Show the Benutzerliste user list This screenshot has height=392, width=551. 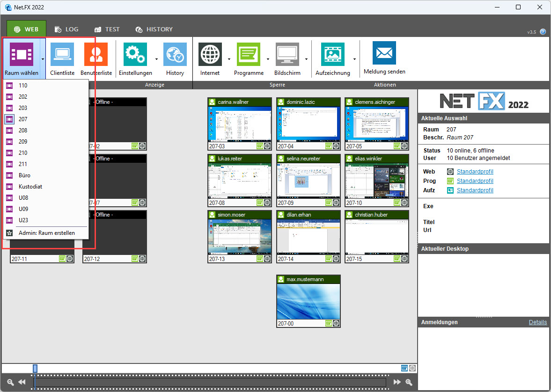tap(96, 54)
